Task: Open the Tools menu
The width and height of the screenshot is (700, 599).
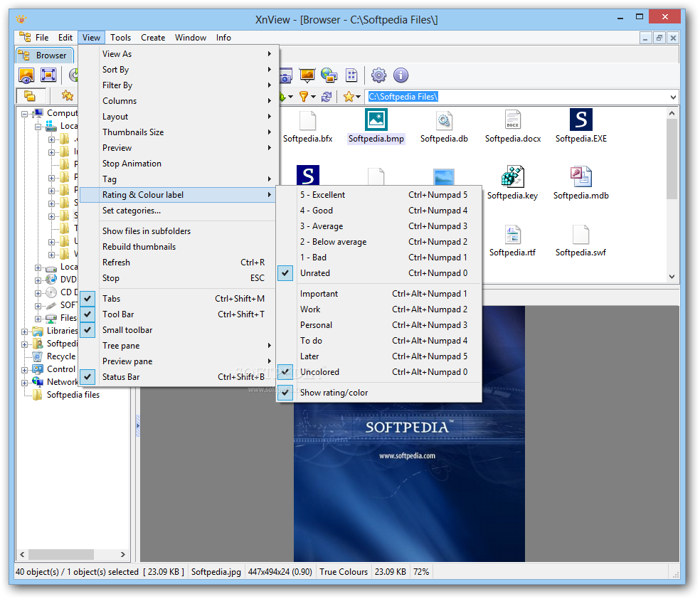Action: point(120,38)
